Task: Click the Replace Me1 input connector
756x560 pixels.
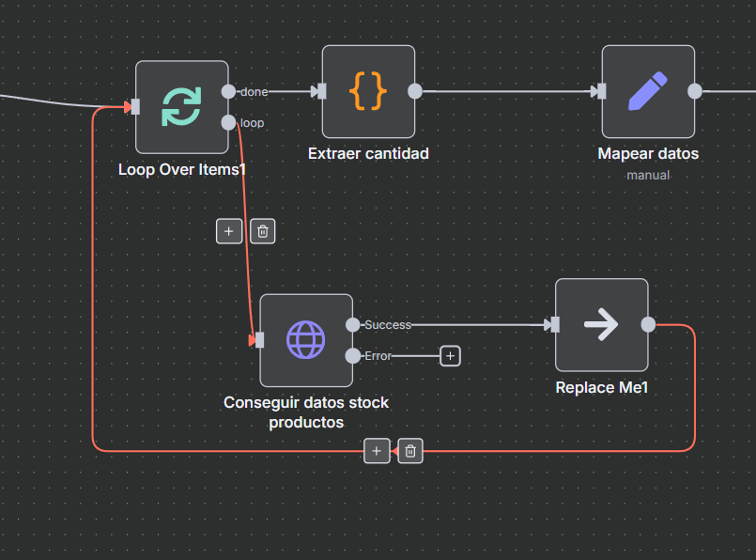Action: point(555,325)
